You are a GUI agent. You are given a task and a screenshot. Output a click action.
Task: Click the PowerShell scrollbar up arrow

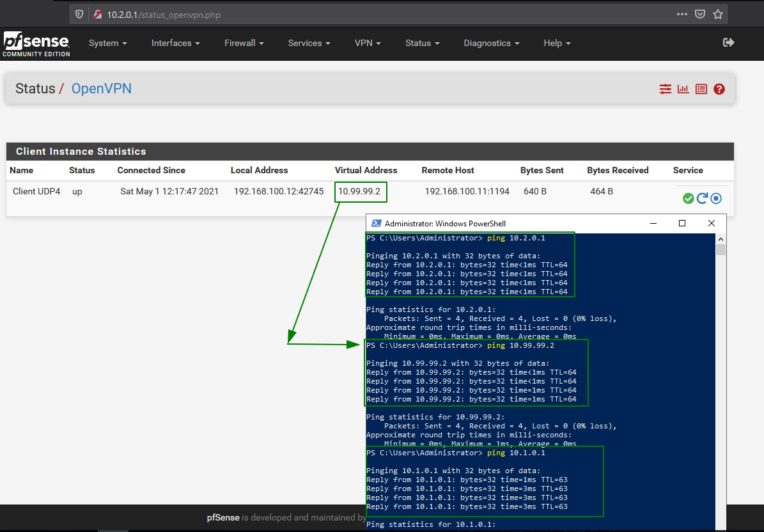click(x=721, y=239)
